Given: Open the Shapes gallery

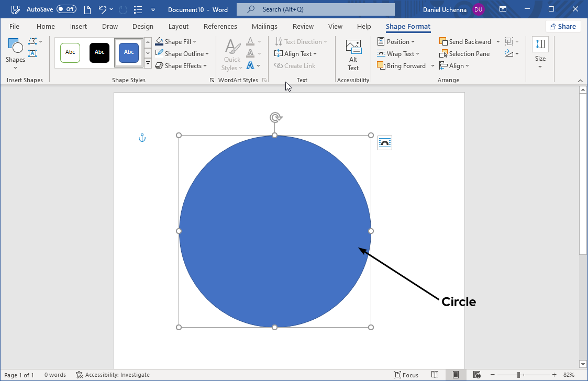Looking at the screenshot, I should [15, 52].
